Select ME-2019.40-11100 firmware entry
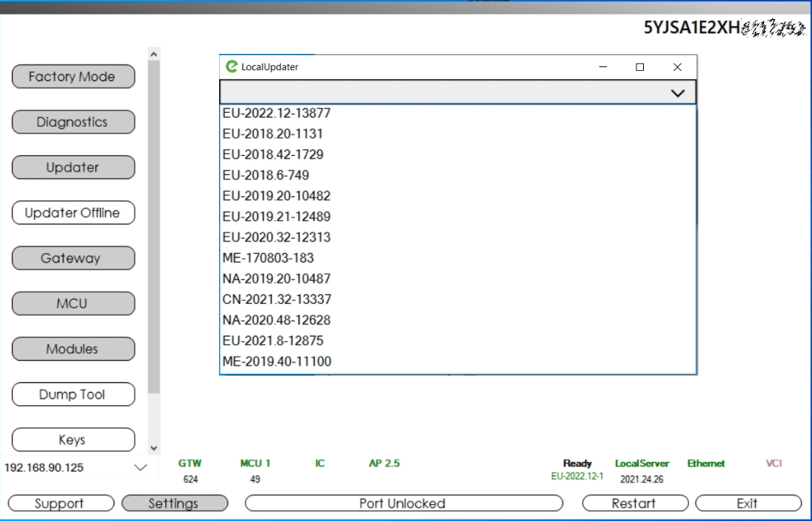The image size is (812, 521). click(x=277, y=362)
